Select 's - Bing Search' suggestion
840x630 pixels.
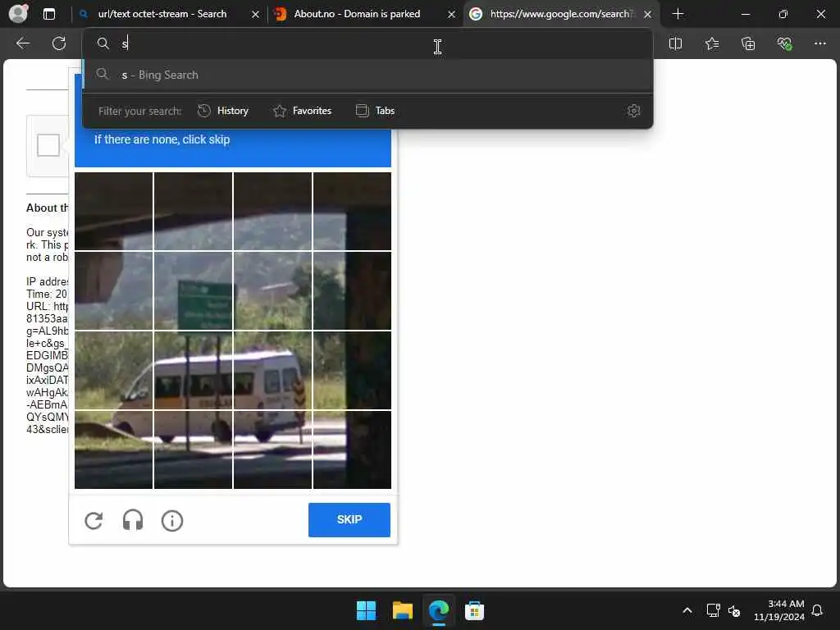click(368, 75)
